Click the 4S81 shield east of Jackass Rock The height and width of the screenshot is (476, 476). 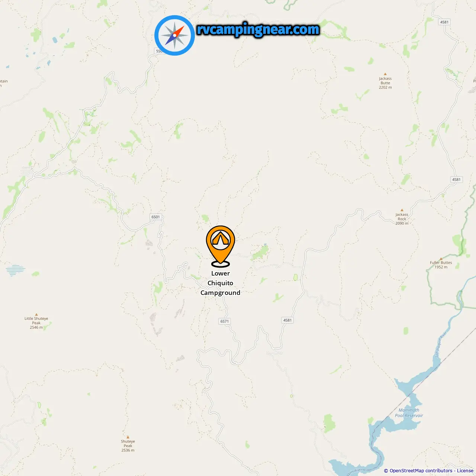click(x=456, y=180)
